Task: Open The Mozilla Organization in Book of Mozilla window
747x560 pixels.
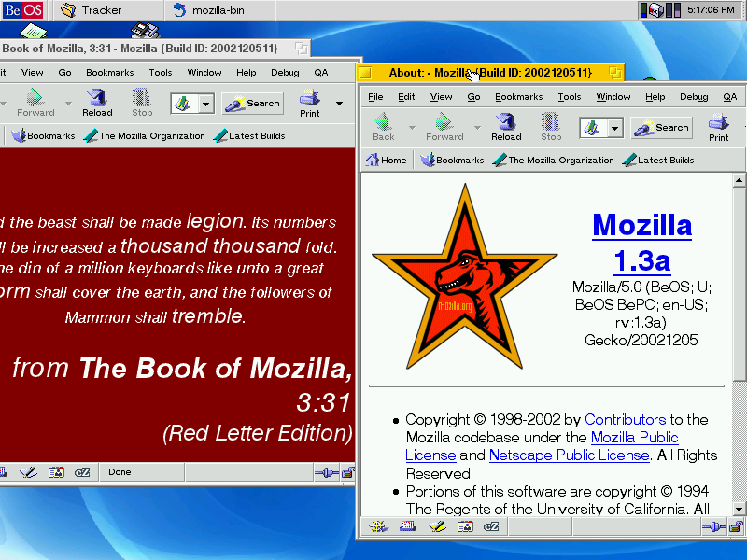Action: pyautogui.click(x=145, y=135)
